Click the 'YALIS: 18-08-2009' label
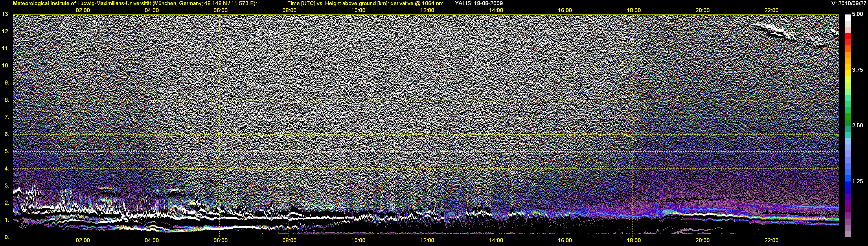The height and width of the screenshot is (246, 868). (x=479, y=3)
